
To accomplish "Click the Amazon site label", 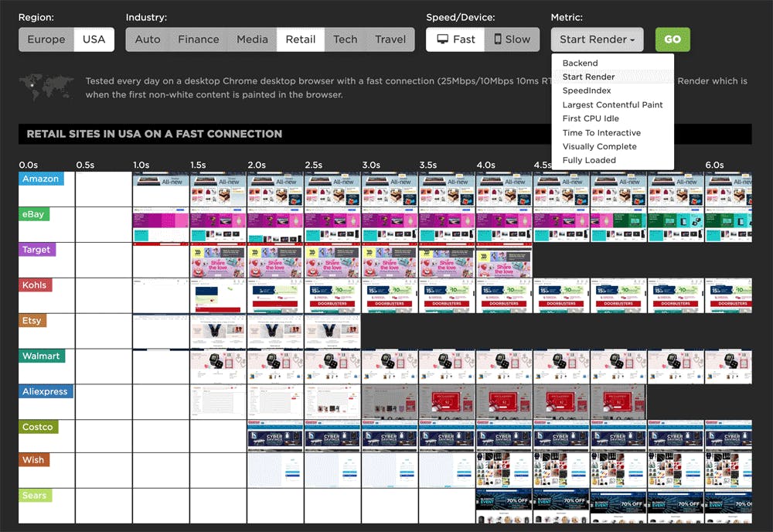I will point(41,179).
